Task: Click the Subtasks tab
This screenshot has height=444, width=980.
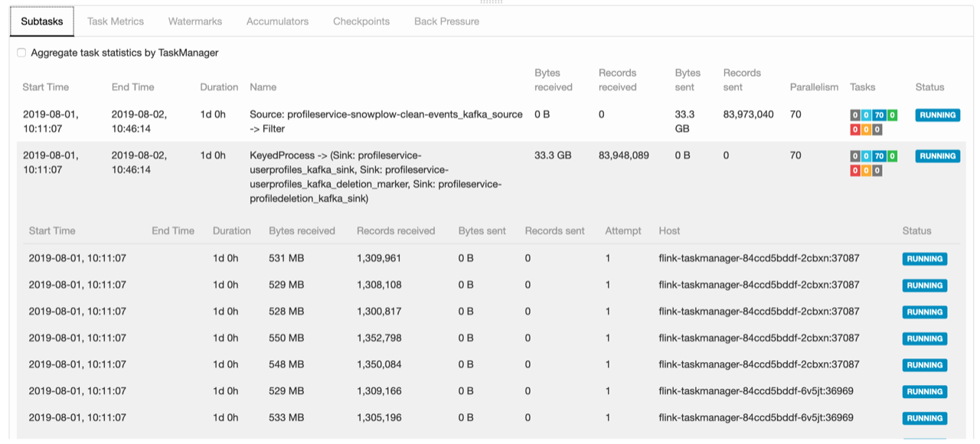Action: (x=42, y=21)
